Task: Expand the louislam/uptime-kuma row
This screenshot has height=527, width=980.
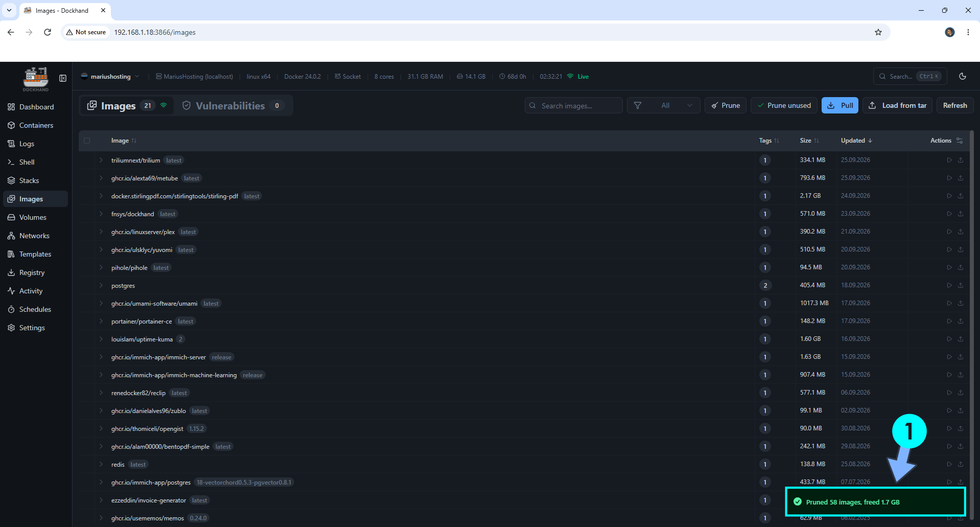Action: 101,339
